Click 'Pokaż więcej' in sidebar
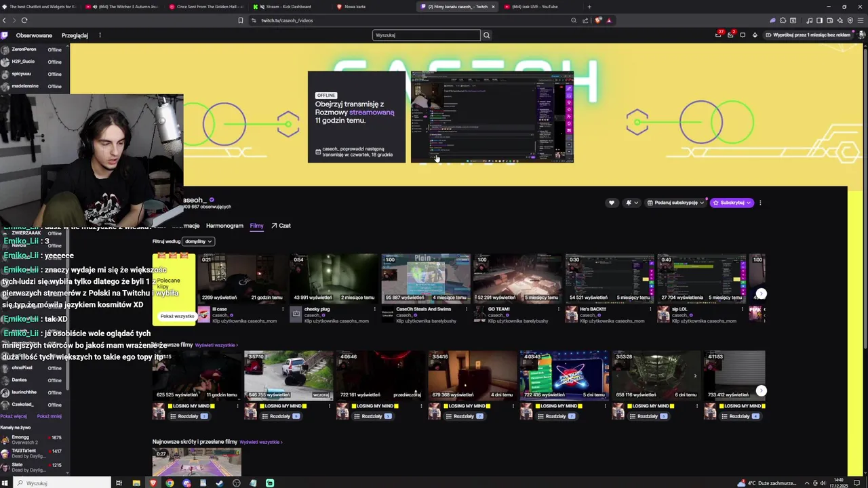This screenshot has width=868, height=488. [14, 416]
